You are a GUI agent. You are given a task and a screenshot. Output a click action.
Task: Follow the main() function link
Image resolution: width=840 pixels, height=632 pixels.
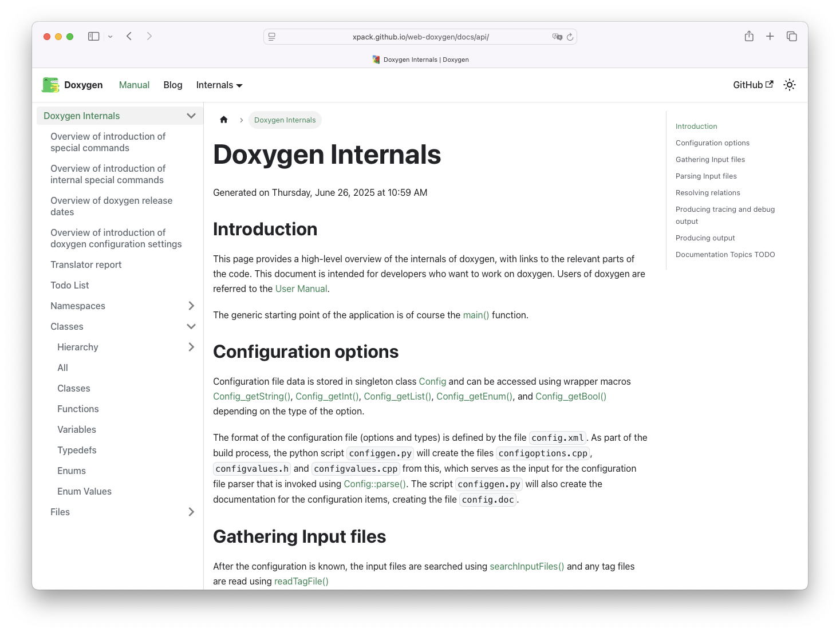point(476,315)
